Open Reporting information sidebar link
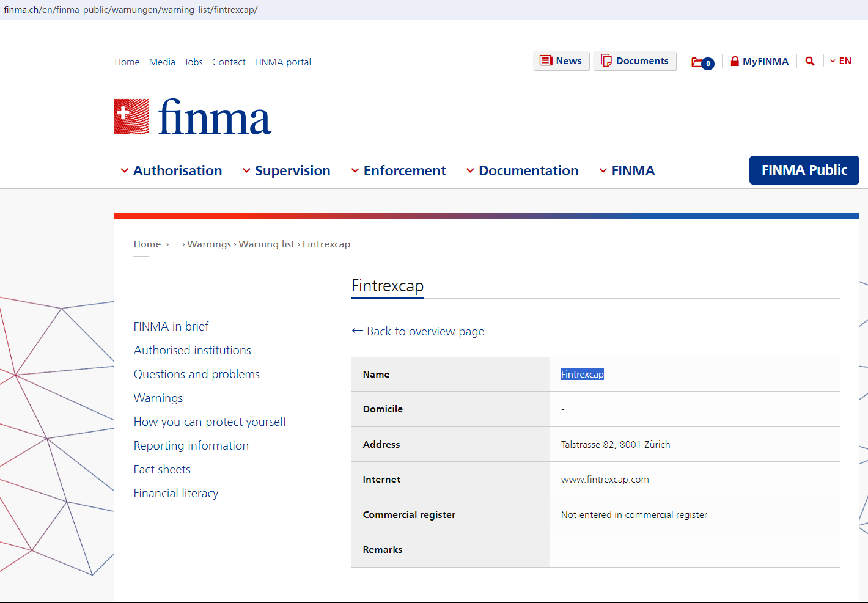The width and height of the screenshot is (868, 603). [x=191, y=445]
